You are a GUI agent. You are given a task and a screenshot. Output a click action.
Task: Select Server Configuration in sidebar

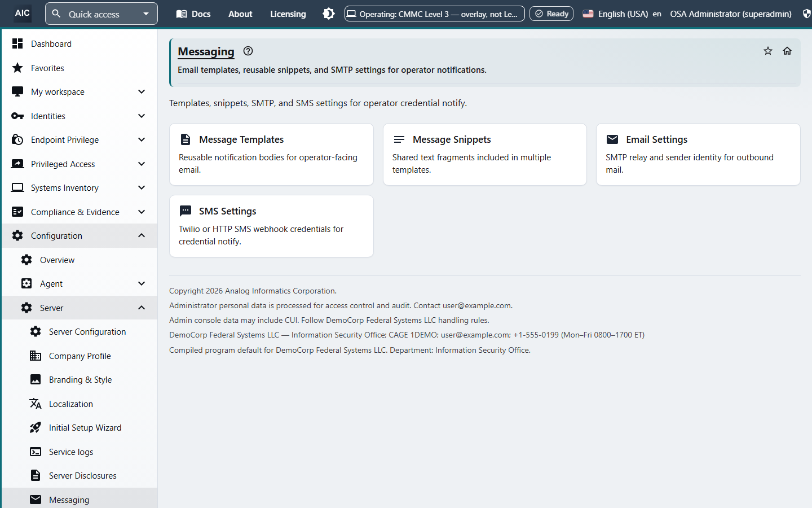click(x=79, y=331)
